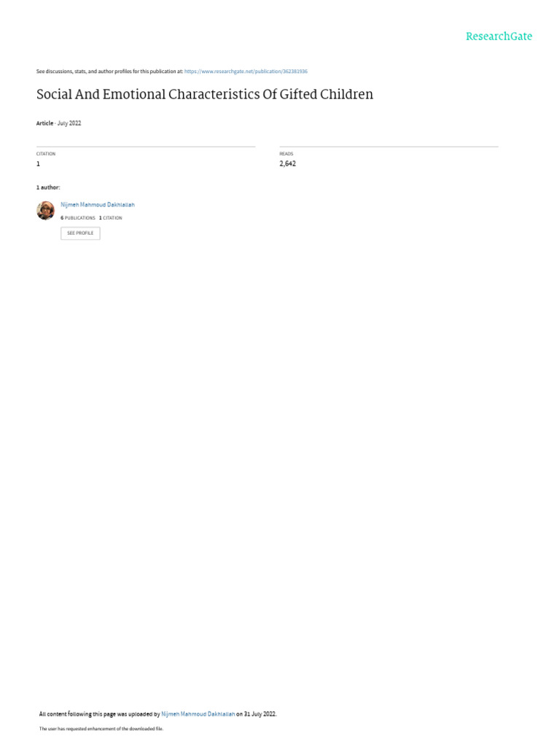This screenshot has width=560, height=747.
Task: Click the '6 PUBLICATIONS' stat under the author
Action: 77,217
